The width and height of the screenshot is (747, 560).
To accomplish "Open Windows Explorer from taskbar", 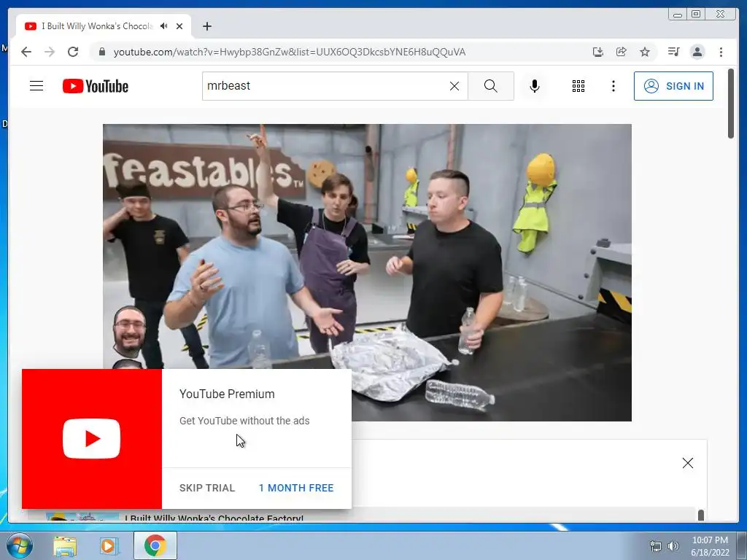I will tap(65, 546).
